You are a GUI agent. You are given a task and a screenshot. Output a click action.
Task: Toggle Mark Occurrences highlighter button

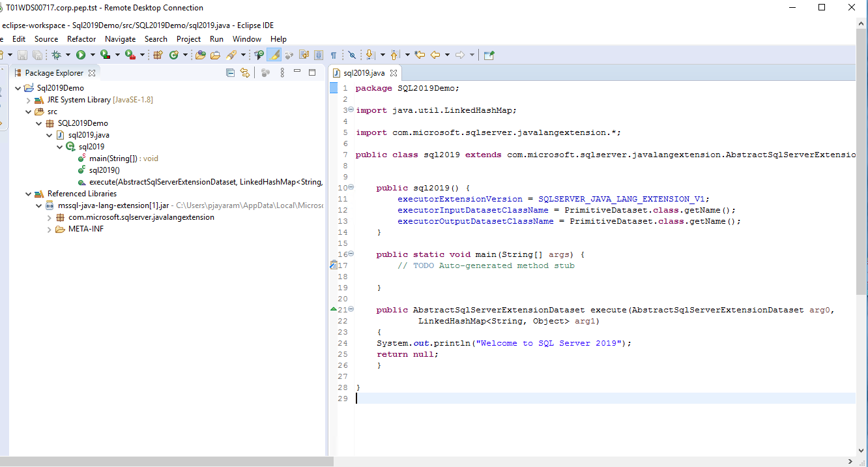pyautogui.click(x=274, y=55)
